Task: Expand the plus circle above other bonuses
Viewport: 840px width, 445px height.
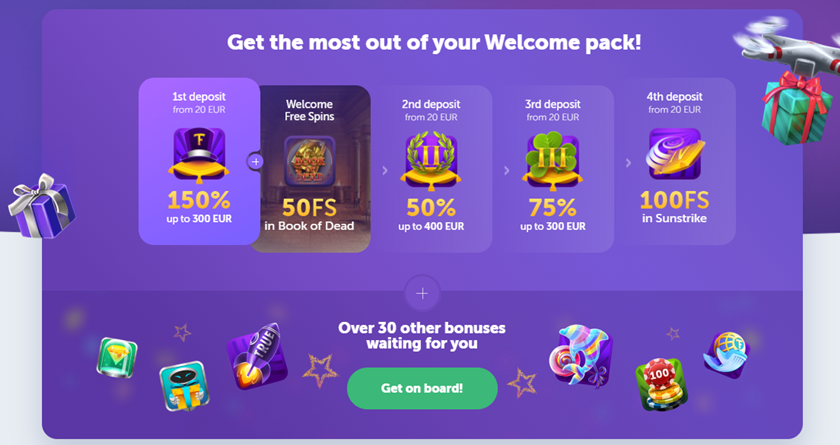Action: coord(422,293)
